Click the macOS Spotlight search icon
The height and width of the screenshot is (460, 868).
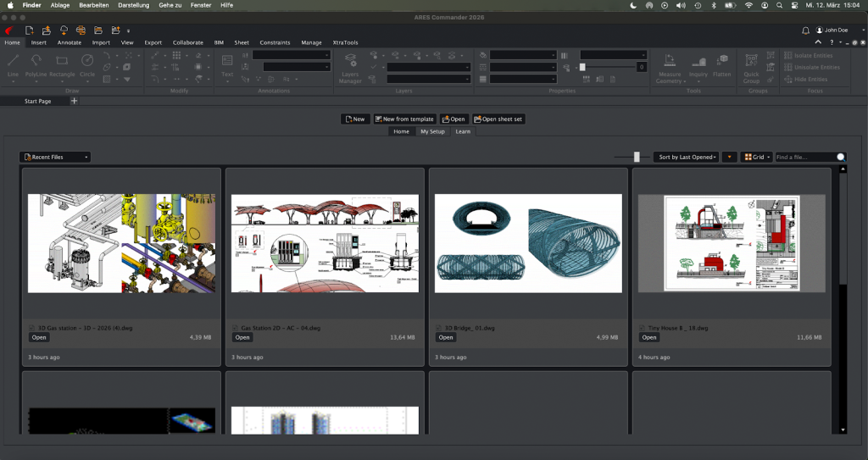pyautogui.click(x=780, y=5)
